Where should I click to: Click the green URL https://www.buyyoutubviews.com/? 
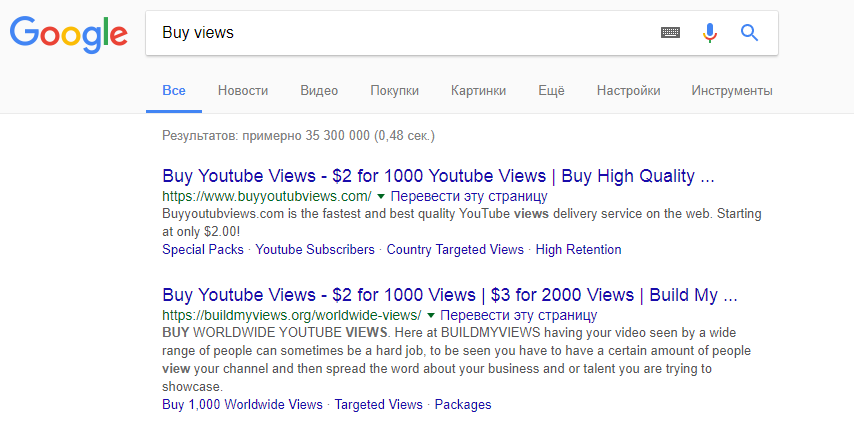(x=267, y=196)
